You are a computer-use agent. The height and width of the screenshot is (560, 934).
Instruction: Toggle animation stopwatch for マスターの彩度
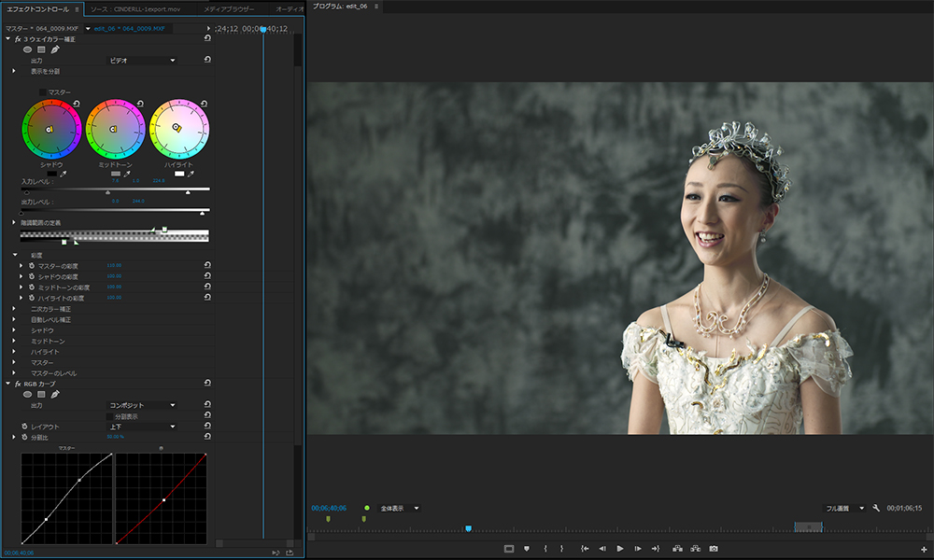pos(32,265)
